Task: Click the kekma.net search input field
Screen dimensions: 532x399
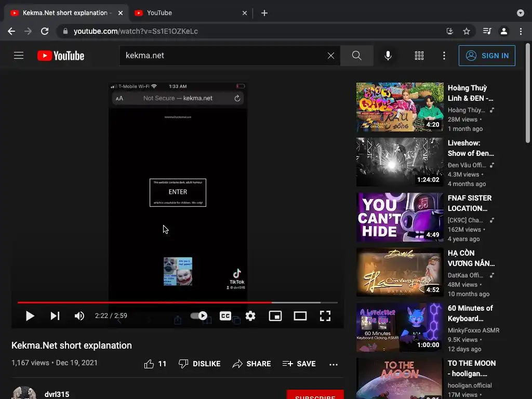Action: (x=224, y=56)
